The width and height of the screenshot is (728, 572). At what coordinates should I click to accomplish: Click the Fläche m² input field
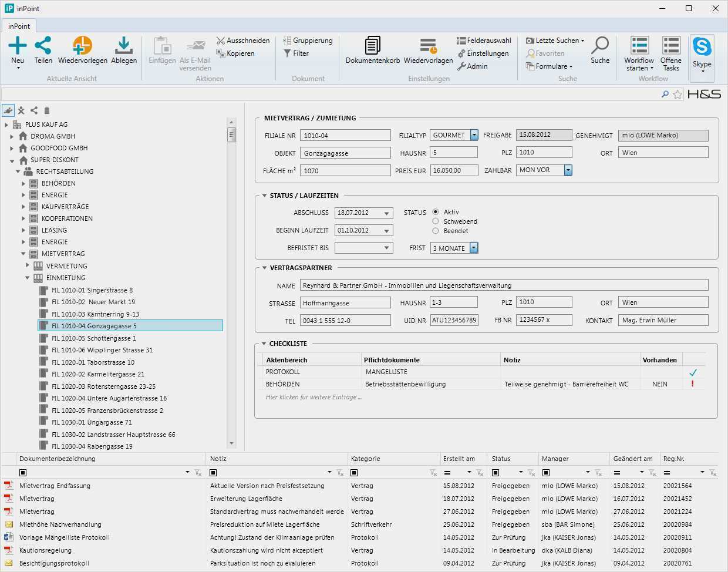point(345,170)
